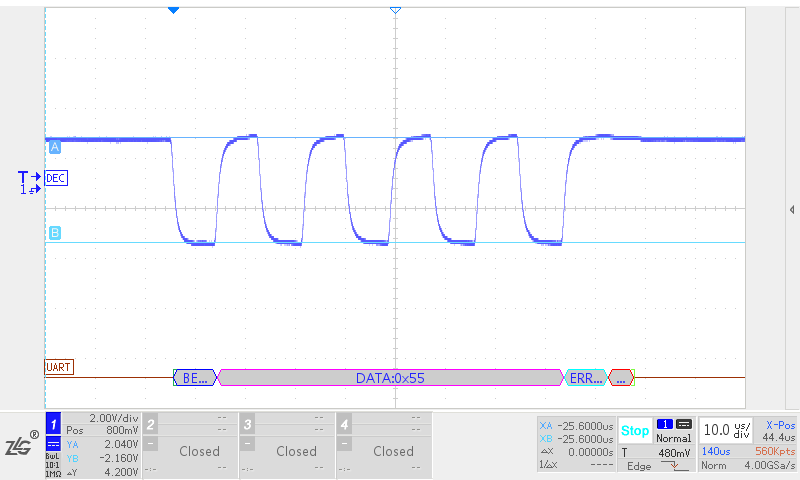Select the cursor B label on waveform

point(54,233)
